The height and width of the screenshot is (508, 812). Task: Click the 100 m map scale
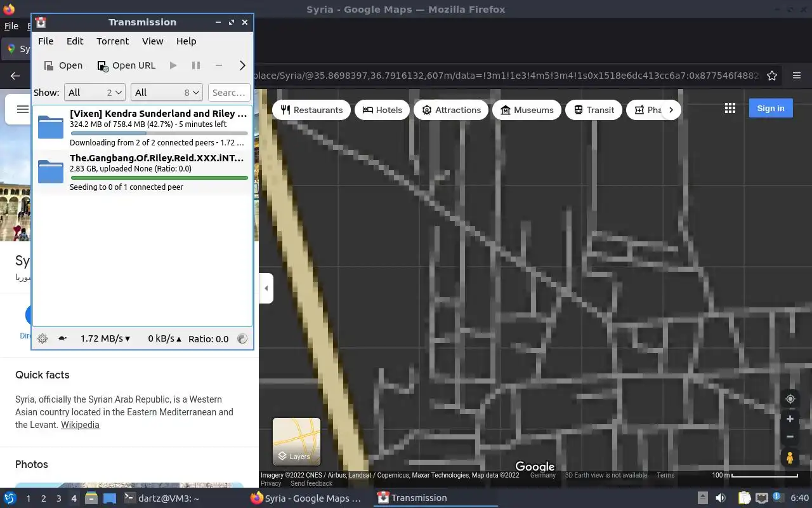point(755,475)
